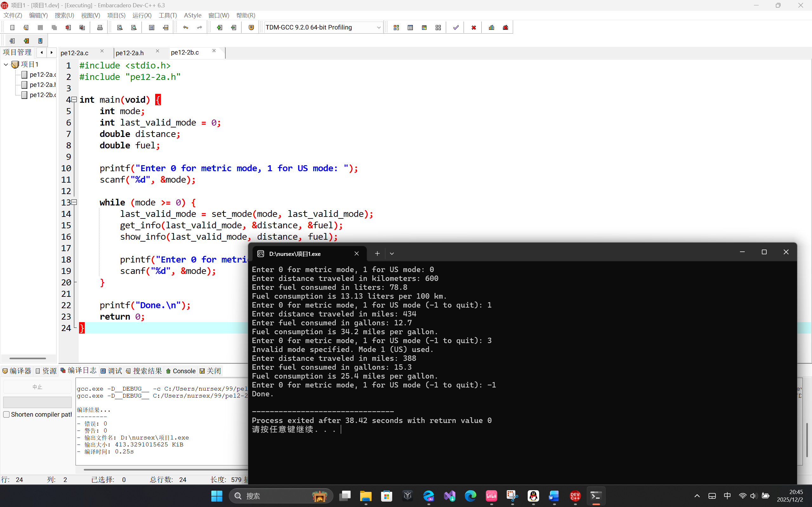
Task: Click the Find (magnifier) toolbar icon
Action: pos(120,28)
